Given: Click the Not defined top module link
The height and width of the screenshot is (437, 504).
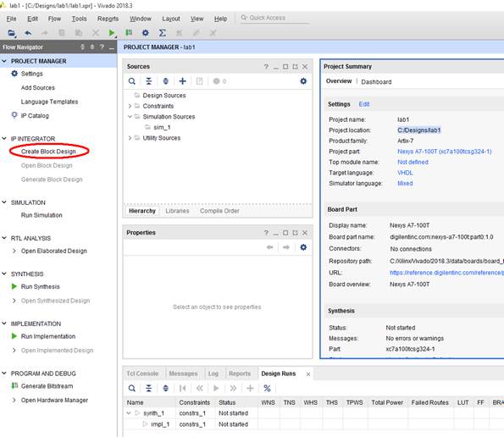Looking at the screenshot, I should (x=413, y=163).
